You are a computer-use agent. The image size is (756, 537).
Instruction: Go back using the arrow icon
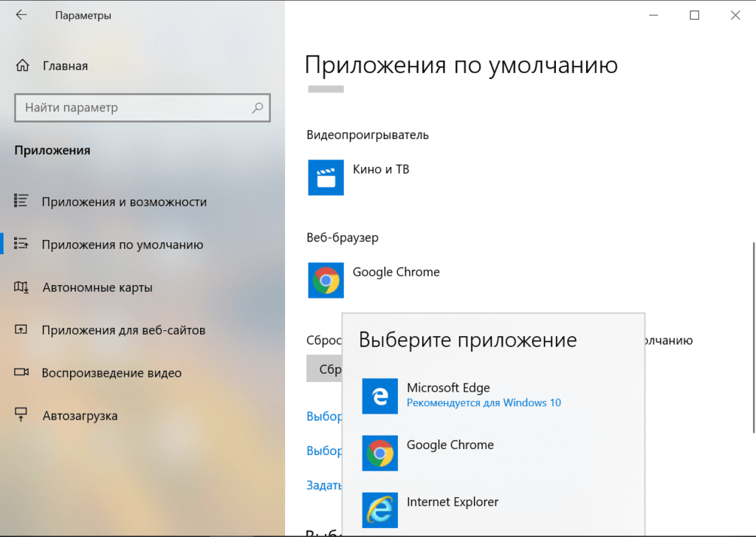[21, 15]
